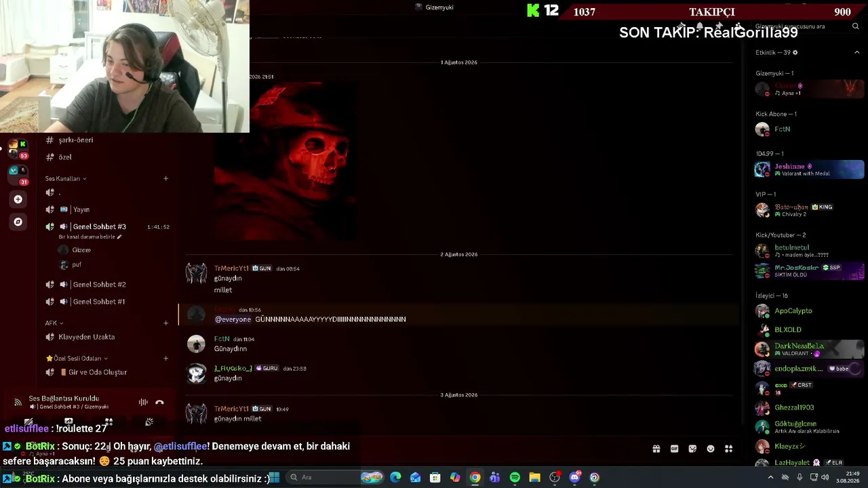Viewport: 868px width, 488px height.
Task: Add a channel to Özel Sesli Odaları
Action: click(x=165, y=359)
